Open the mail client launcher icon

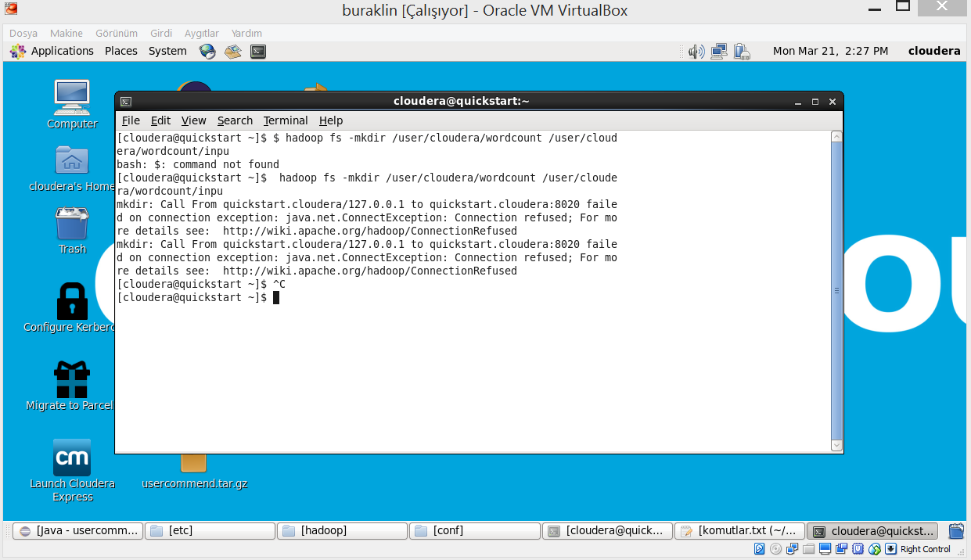[233, 52]
